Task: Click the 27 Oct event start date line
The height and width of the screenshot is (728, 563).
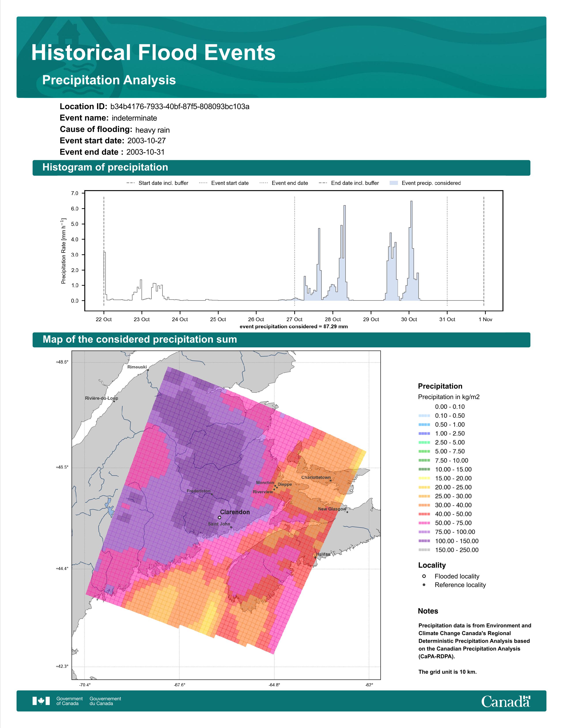Action: point(295,250)
